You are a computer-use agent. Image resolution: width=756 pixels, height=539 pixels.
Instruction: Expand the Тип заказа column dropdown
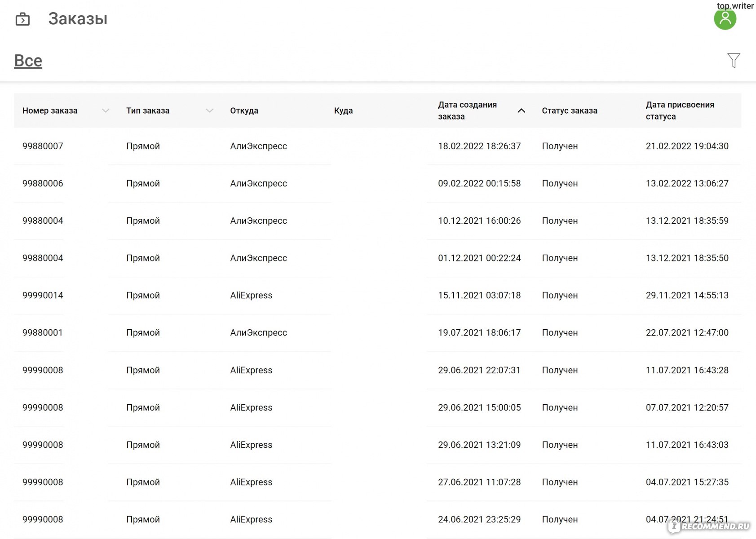tap(209, 110)
